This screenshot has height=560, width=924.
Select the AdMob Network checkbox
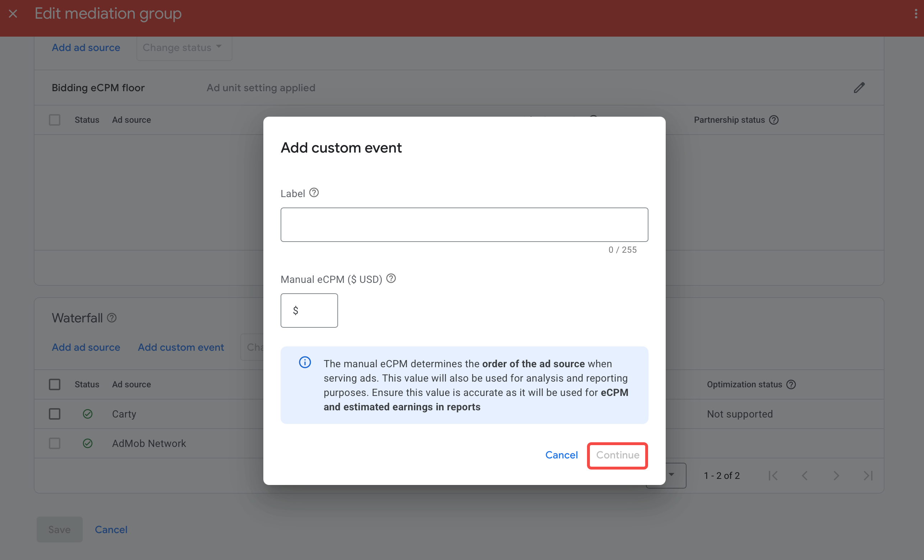[x=54, y=443]
